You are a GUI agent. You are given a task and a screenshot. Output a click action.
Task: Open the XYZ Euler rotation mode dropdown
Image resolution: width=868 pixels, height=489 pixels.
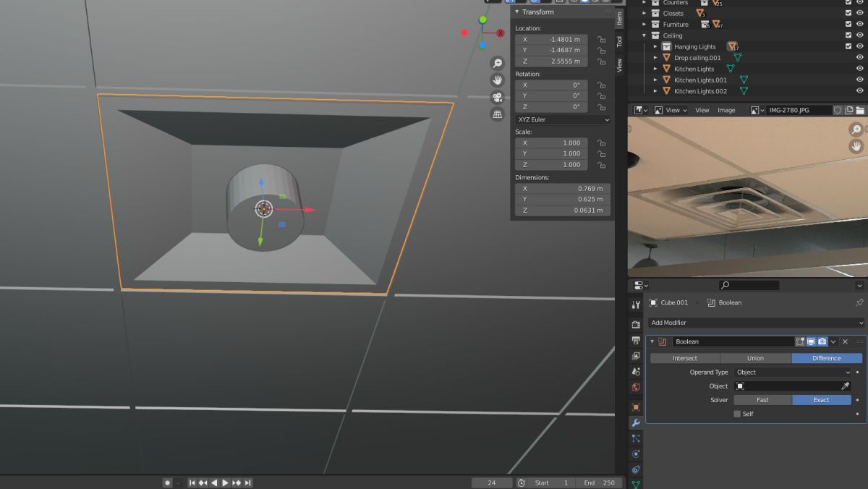click(x=562, y=120)
